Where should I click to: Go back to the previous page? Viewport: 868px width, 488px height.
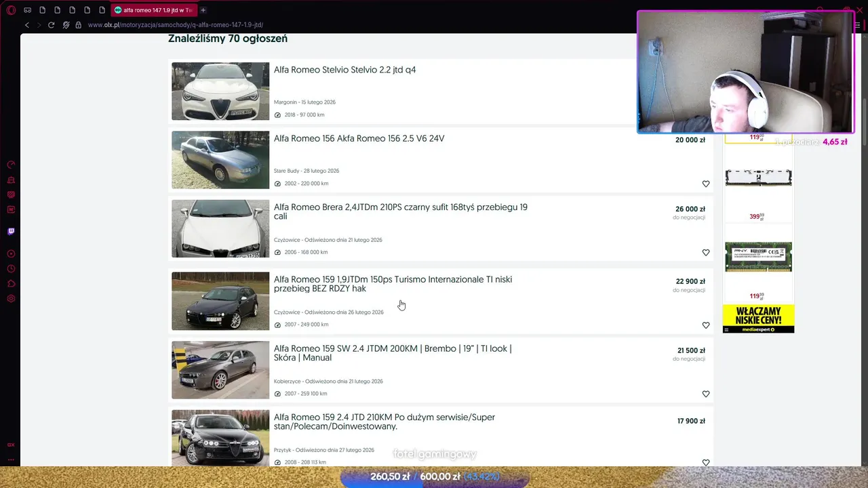[27, 25]
